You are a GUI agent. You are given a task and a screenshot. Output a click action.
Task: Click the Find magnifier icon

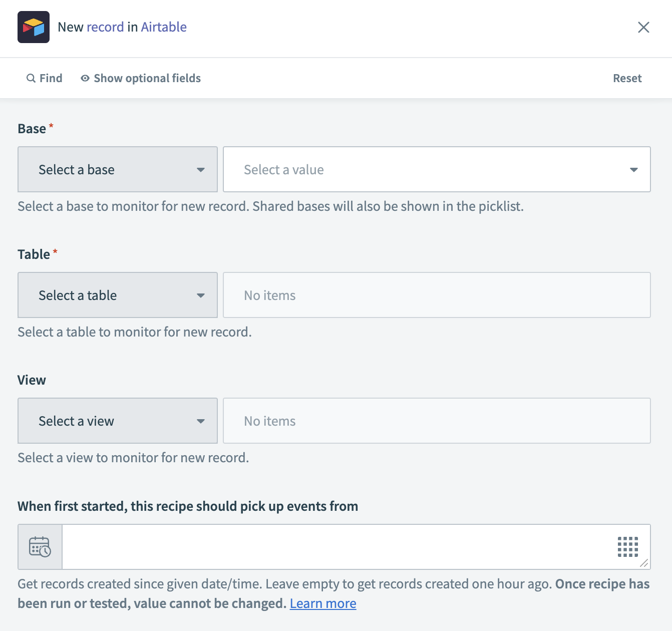(x=31, y=78)
